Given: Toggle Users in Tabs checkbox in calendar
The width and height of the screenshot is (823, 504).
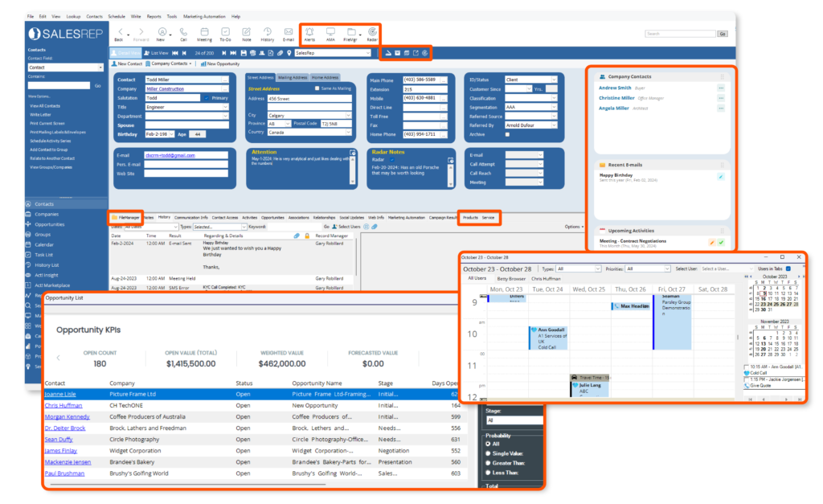Looking at the screenshot, I should 788,268.
